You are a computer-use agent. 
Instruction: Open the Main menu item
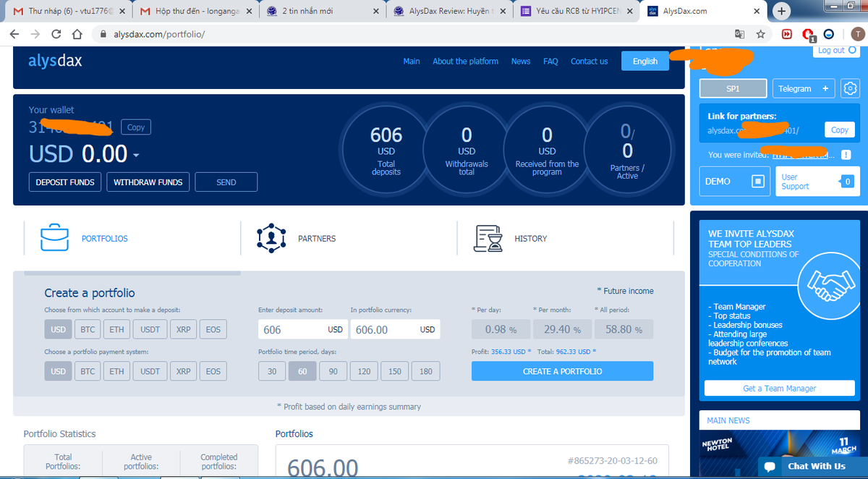click(x=412, y=62)
